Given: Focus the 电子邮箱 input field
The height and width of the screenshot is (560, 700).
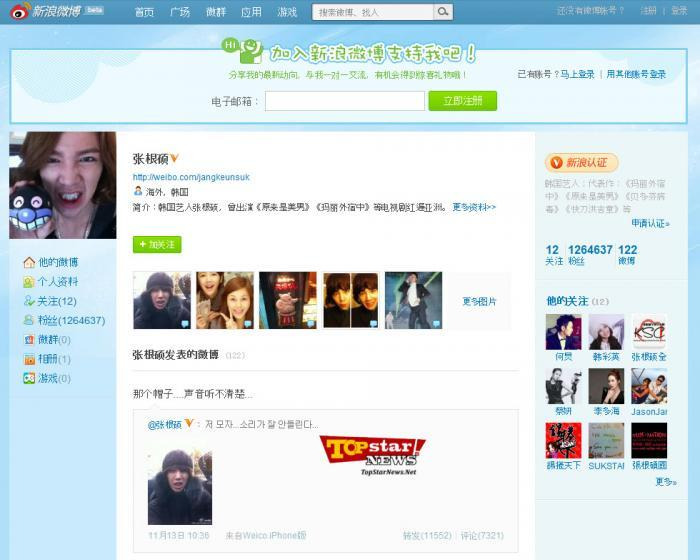Looking at the screenshot, I should tap(345, 101).
